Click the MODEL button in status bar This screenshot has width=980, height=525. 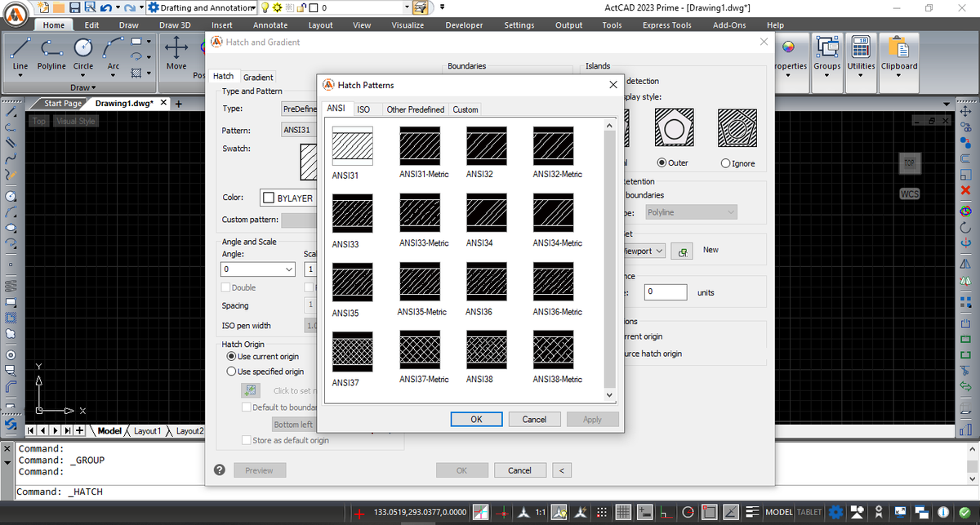777,512
